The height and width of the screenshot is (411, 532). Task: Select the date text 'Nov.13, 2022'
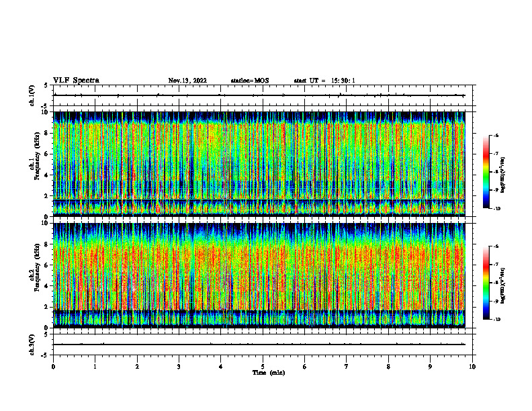[187, 81]
